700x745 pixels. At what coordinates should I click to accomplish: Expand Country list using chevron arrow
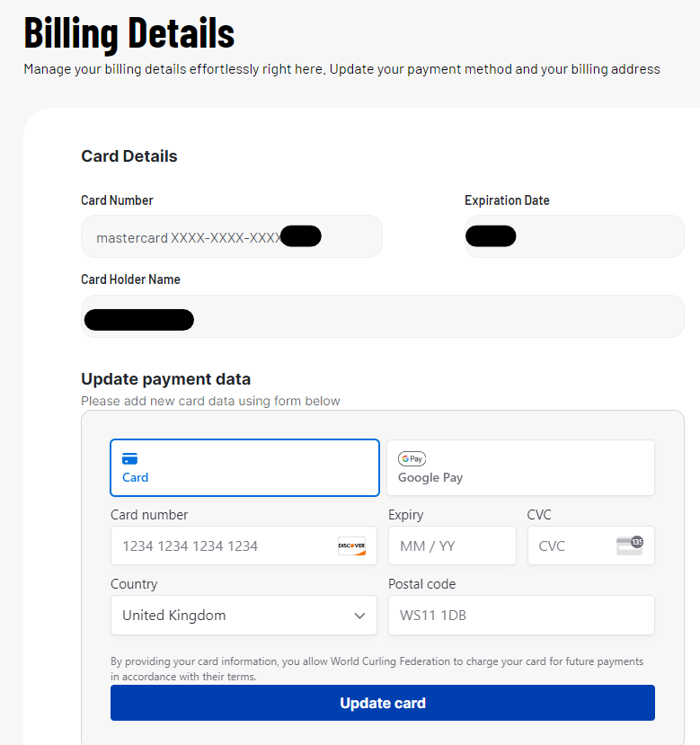pyautogui.click(x=359, y=616)
